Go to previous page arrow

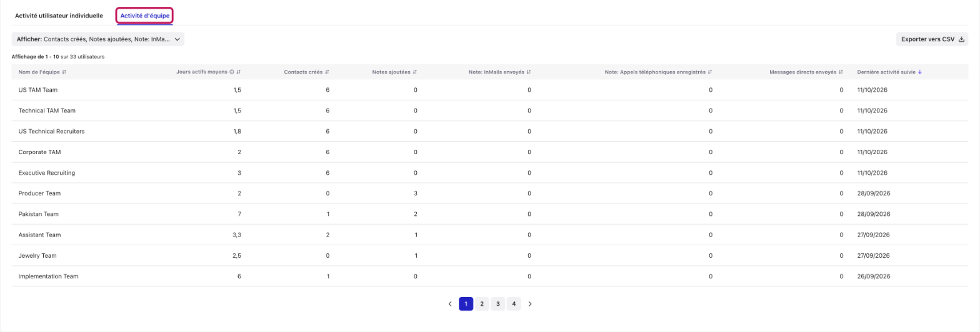(450, 304)
